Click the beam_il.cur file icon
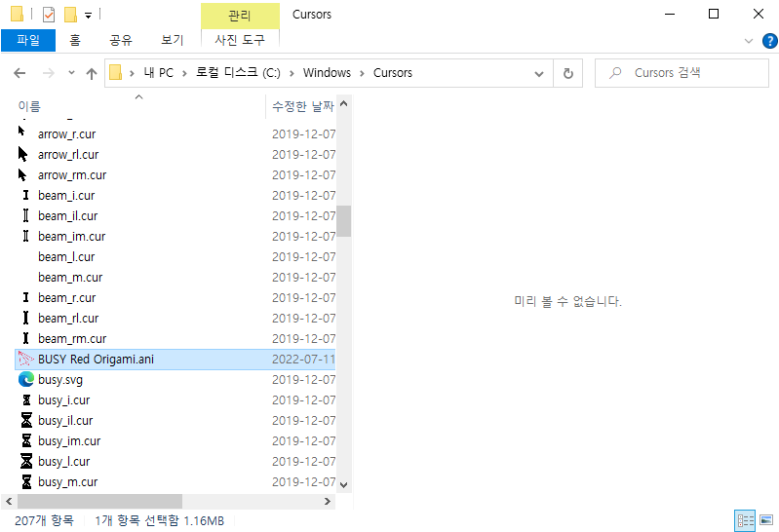Screen dimensions: 779x532 point(25,215)
